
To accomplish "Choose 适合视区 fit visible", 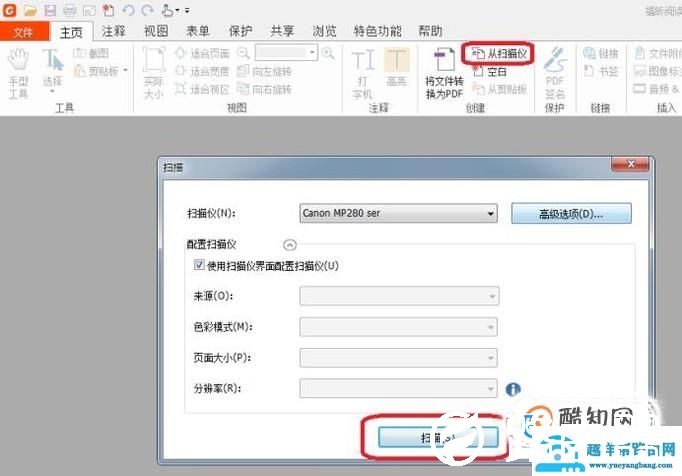I will (x=202, y=89).
